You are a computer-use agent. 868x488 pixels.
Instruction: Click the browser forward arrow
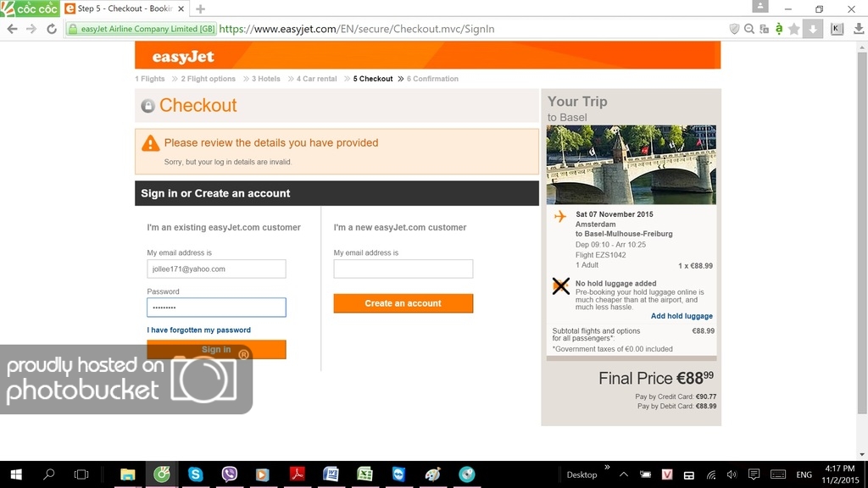(x=31, y=29)
